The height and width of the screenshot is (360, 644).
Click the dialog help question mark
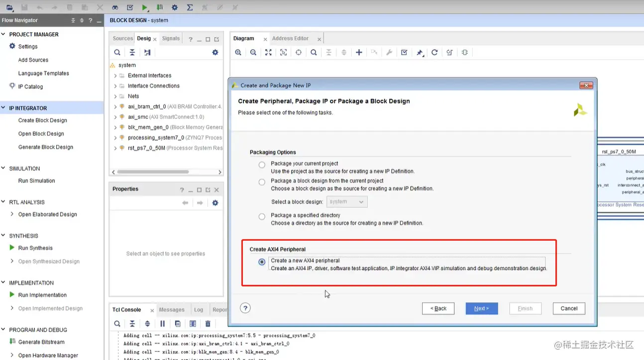coord(245,308)
